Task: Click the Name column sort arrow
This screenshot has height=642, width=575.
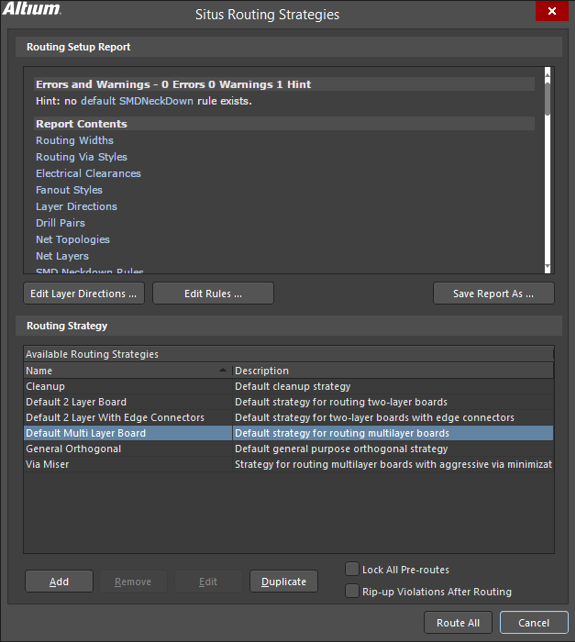Action: pos(223,370)
